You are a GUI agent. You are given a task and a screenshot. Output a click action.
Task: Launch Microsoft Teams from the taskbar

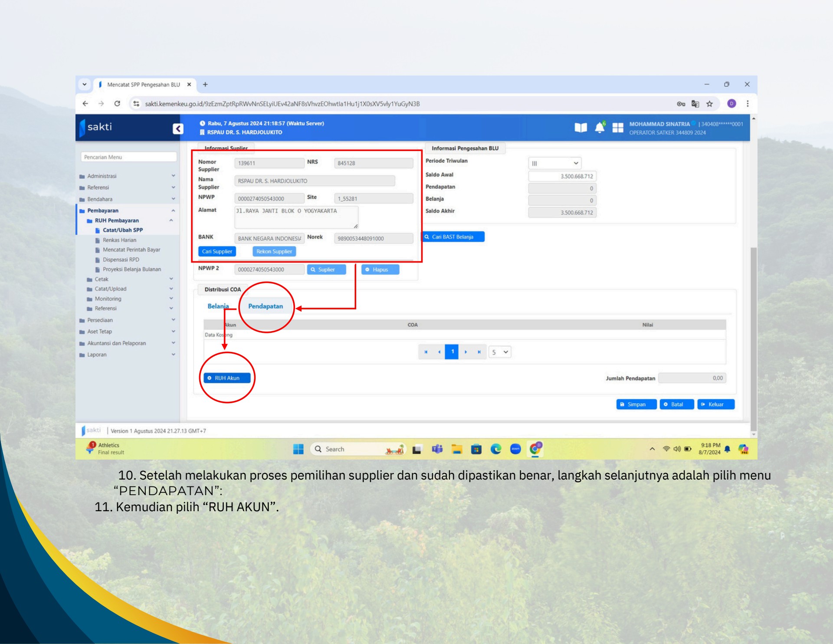click(x=437, y=449)
